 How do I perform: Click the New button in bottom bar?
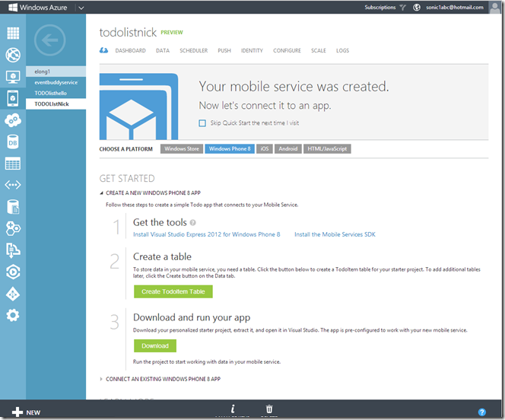pyautogui.click(x=26, y=412)
